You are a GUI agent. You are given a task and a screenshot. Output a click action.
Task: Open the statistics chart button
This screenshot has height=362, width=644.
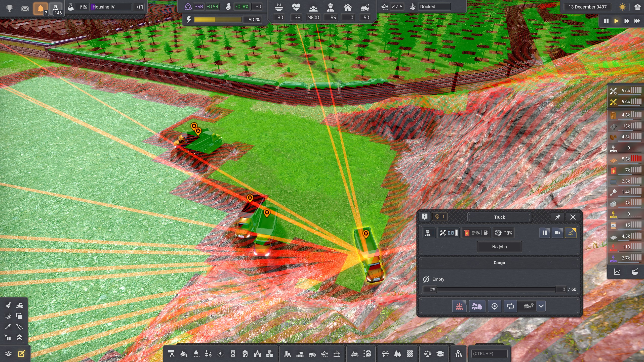[x=617, y=272]
